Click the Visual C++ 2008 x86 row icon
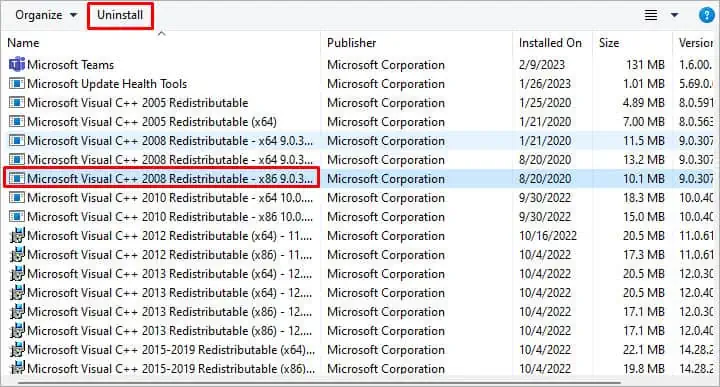This screenshot has width=720, height=387. pyautogui.click(x=17, y=179)
